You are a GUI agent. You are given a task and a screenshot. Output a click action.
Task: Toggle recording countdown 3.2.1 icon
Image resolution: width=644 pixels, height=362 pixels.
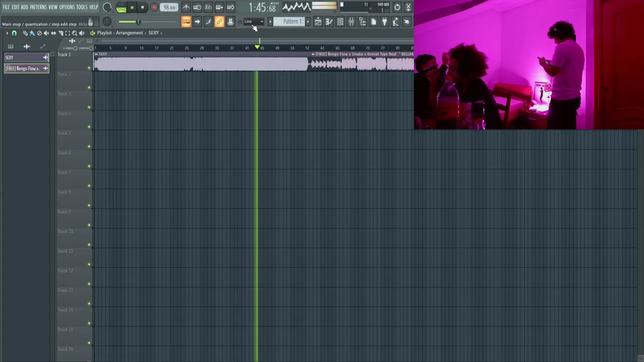pos(208,7)
